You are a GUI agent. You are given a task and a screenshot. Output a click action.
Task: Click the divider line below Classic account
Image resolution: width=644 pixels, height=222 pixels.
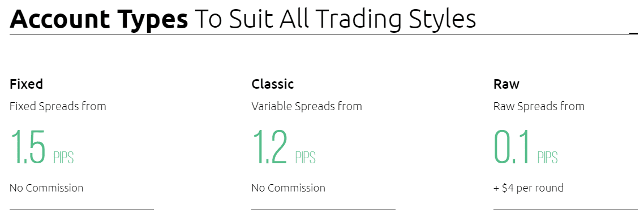tap(323, 210)
